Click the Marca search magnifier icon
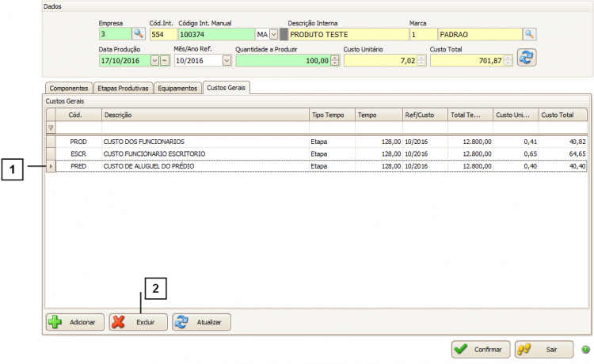This screenshot has width=594, height=364. [529, 34]
